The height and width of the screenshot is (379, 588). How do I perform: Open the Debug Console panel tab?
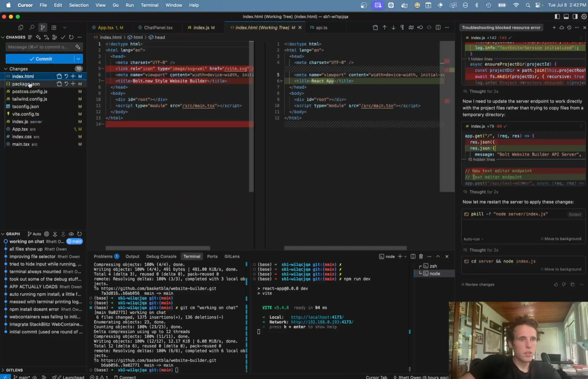[161, 256]
